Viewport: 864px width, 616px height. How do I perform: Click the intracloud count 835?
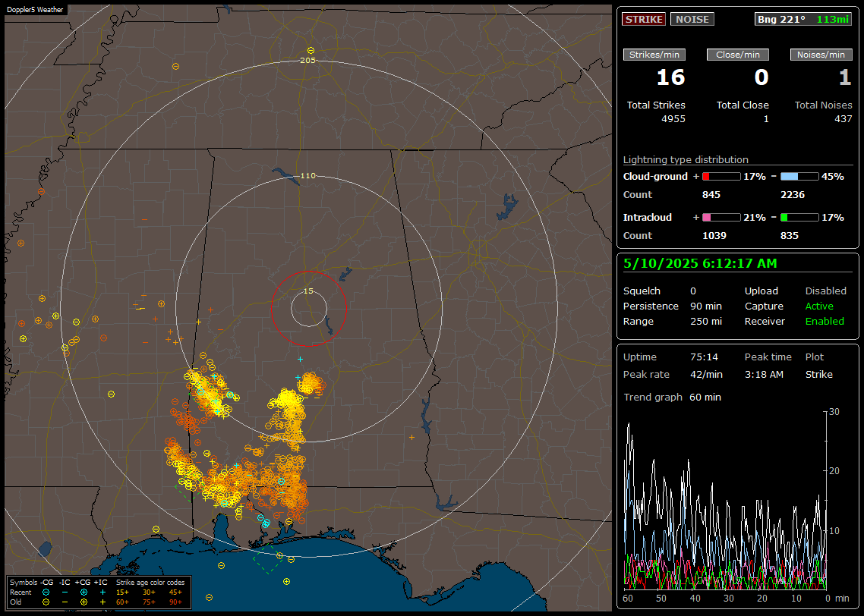[789, 236]
